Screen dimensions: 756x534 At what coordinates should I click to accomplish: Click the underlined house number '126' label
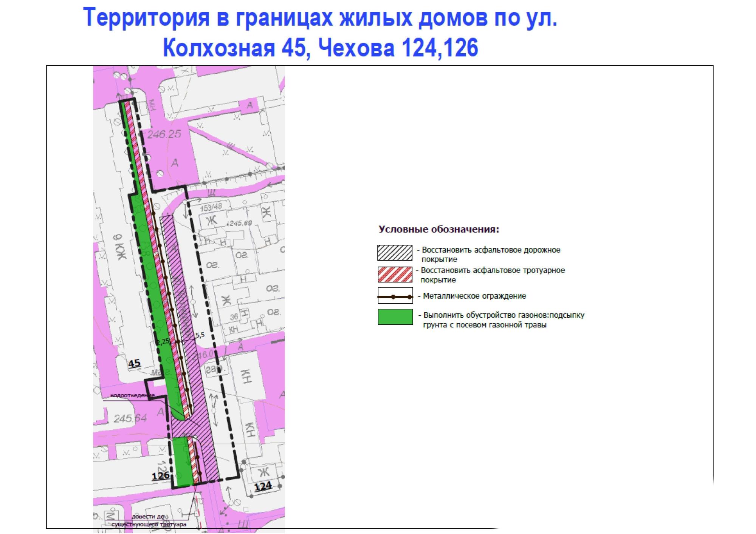pos(160,475)
